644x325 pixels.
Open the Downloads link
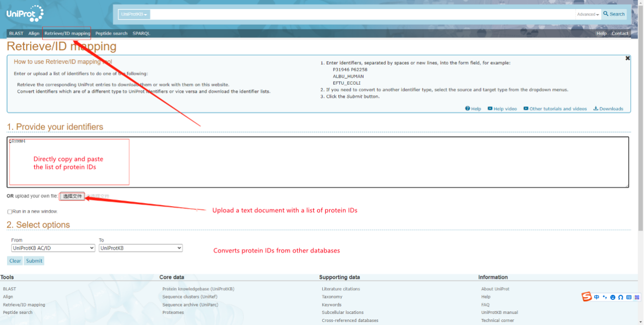coord(608,109)
